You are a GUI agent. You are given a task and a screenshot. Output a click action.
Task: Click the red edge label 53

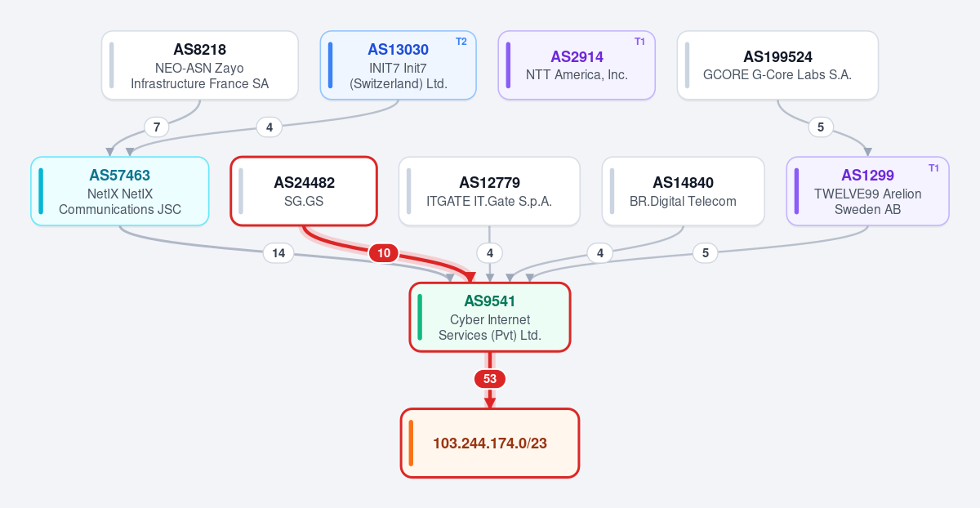(x=490, y=379)
